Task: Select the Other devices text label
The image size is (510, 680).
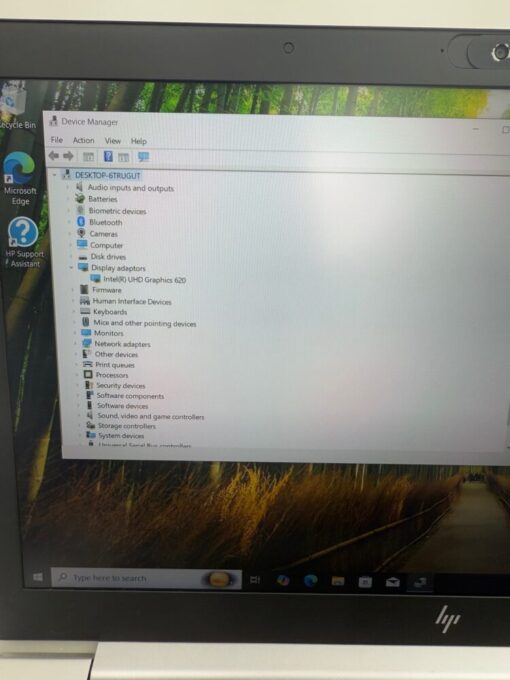Action: pos(116,354)
